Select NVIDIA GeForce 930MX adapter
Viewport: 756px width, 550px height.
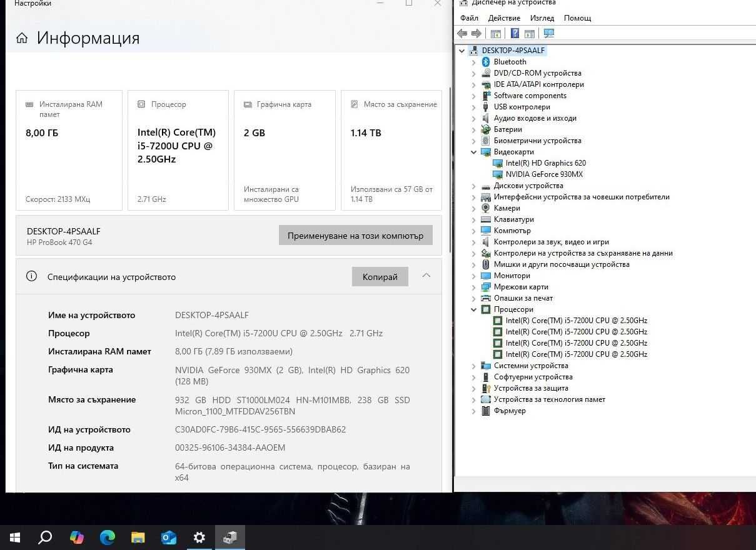pos(544,174)
